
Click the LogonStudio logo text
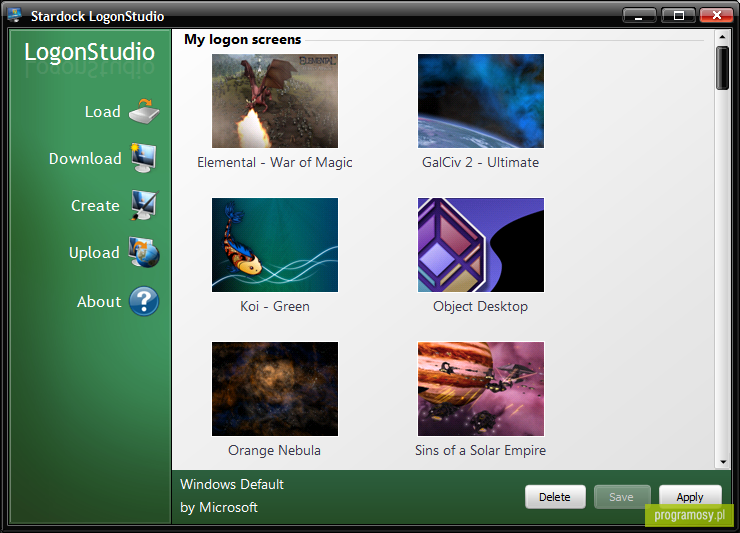89,51
